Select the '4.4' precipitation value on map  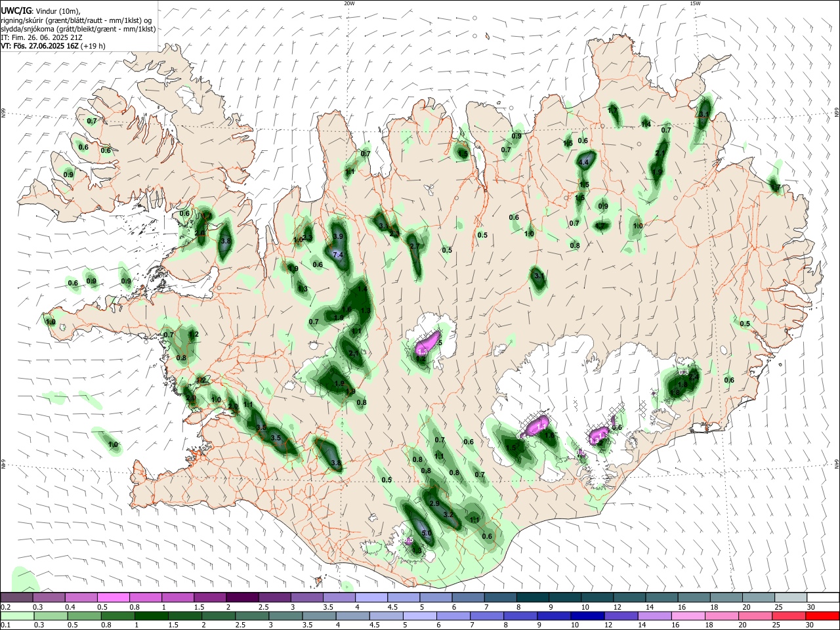coord(584,162)
